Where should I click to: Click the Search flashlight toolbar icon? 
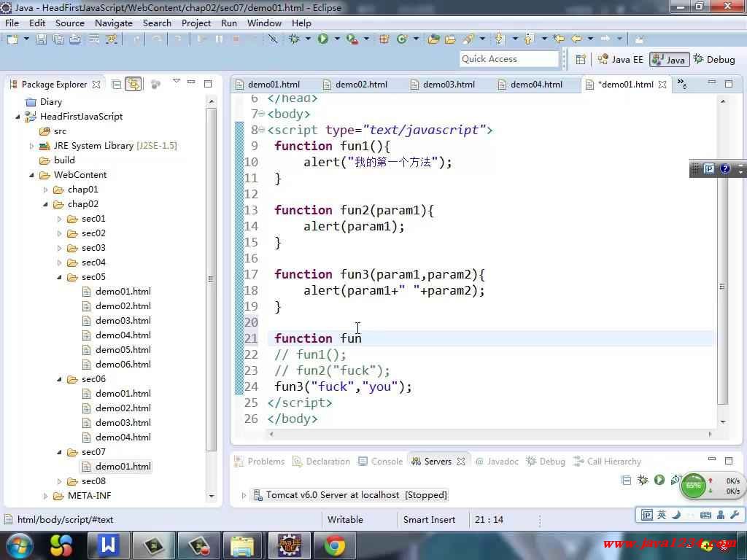pyautogui.click(x=468, y=39)
